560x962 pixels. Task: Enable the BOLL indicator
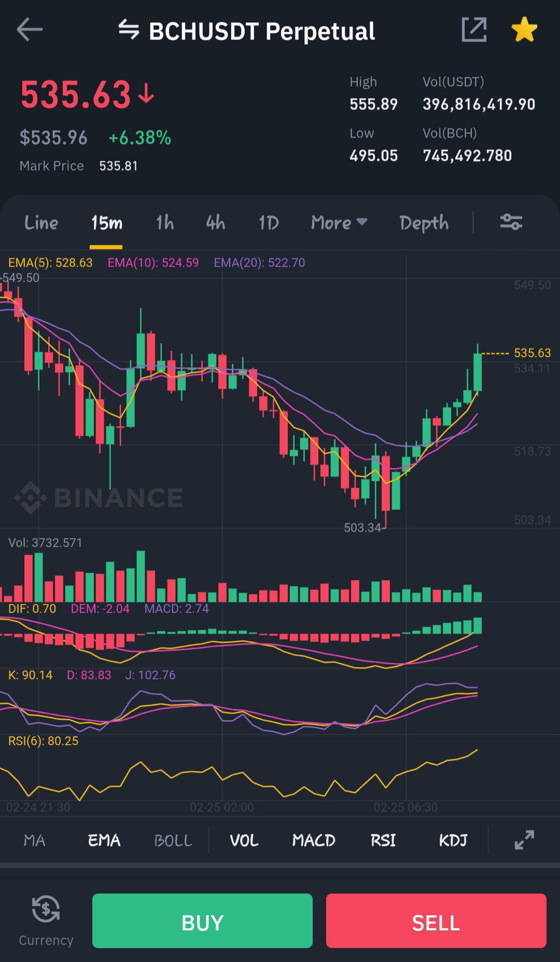[x=173, y=840]
